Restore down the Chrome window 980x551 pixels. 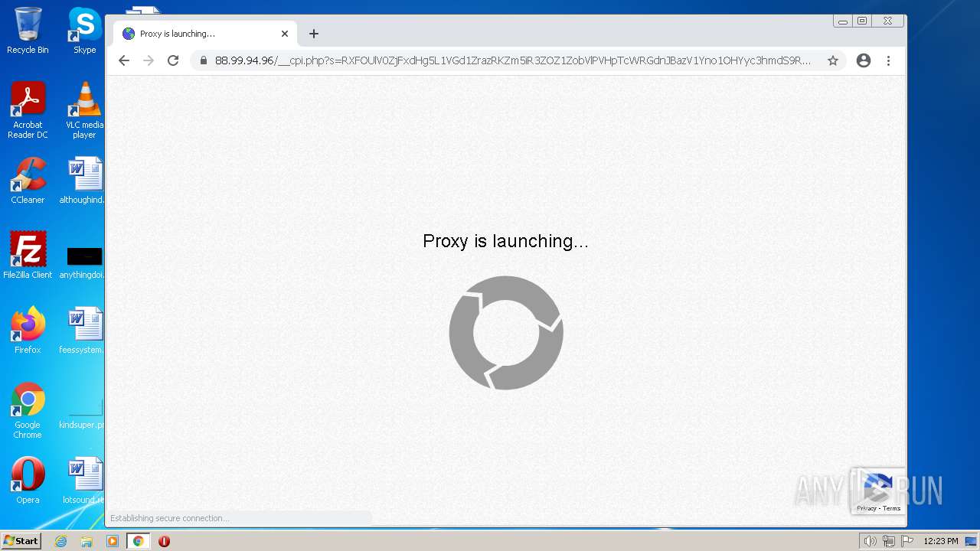(x=862, y=21)
